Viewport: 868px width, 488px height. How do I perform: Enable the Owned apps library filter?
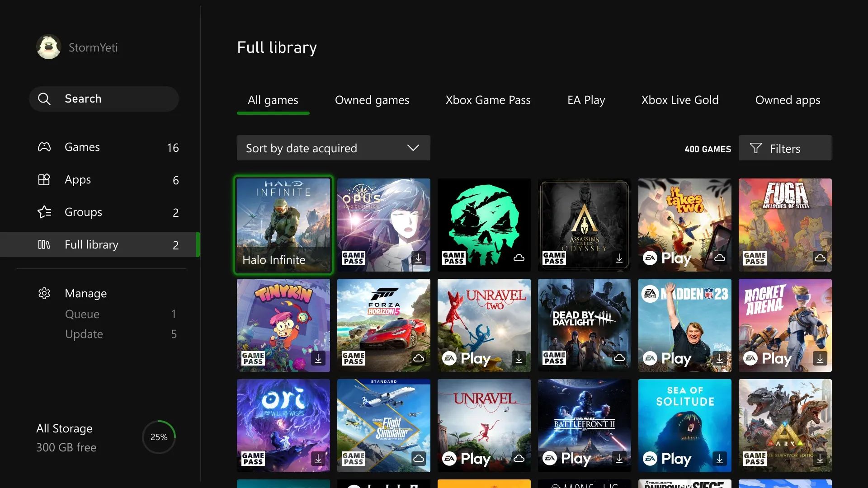tap(788, 99)
